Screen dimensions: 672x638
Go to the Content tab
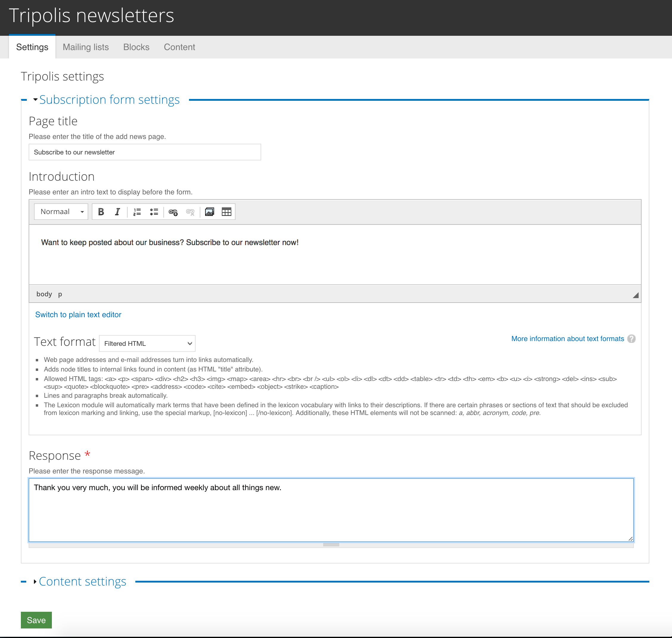click(x=179, y=47)
